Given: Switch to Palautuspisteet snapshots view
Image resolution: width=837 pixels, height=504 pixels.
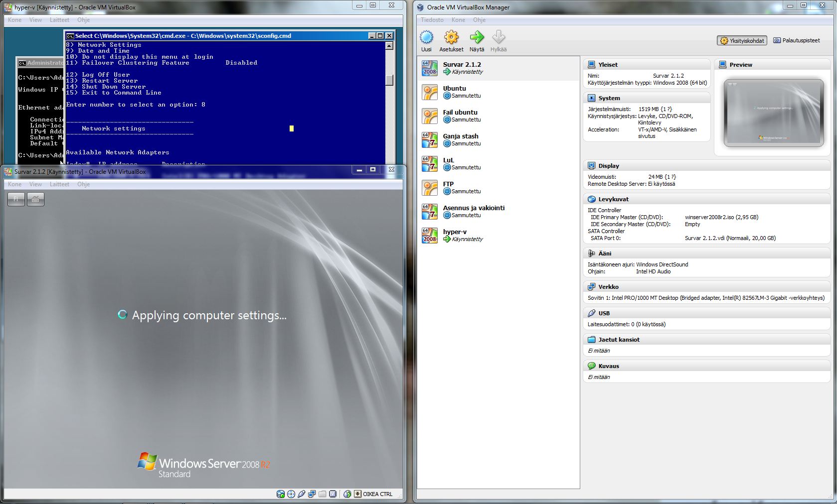Looking at the screenshot, I should (796, 40).
